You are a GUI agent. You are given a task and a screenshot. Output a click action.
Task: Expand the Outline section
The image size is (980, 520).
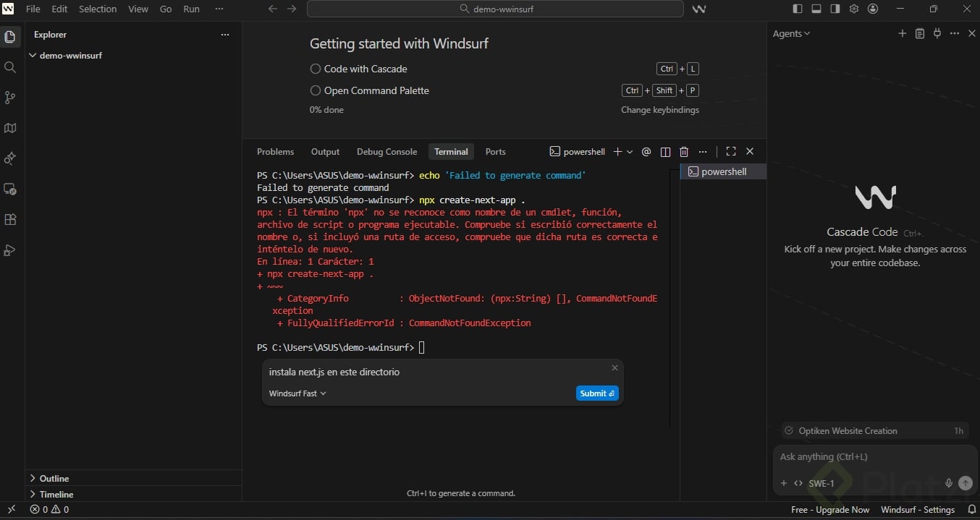54,479
